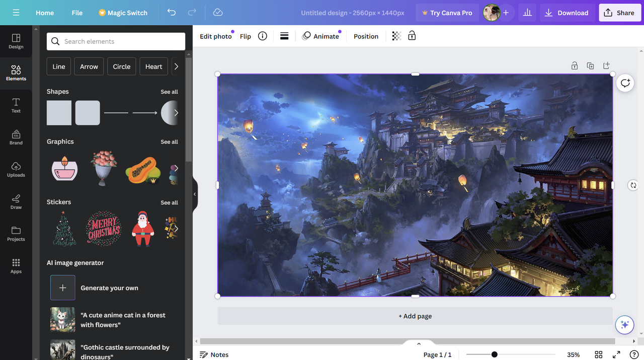
Task: Open the Magic assistant sparkle button
Action: pyautogui.click(x=624, y=325)
